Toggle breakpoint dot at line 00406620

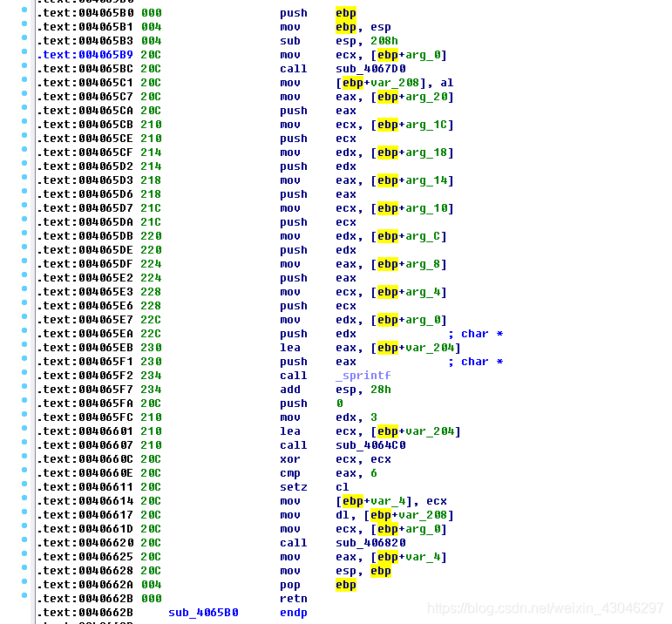point(24,540)
